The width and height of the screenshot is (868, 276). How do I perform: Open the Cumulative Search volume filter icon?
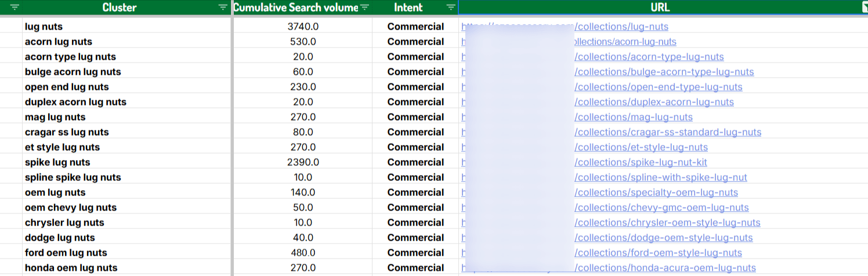coord(364,8)
